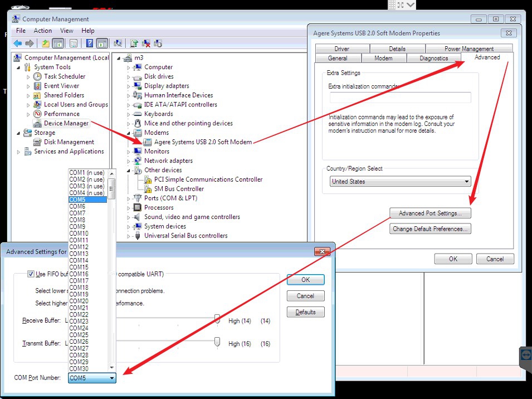This screenshot has width=532, height=399.
Task: Click the Extra initialization commands text field
Action: (x=401, y=98)
